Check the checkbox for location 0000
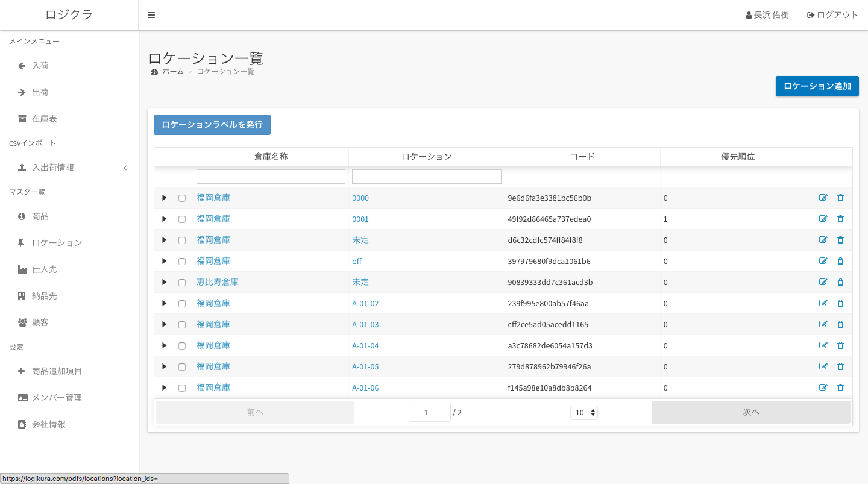Image resolution: width=868 pixels, height=484 pixels. (x=182, y=198)
